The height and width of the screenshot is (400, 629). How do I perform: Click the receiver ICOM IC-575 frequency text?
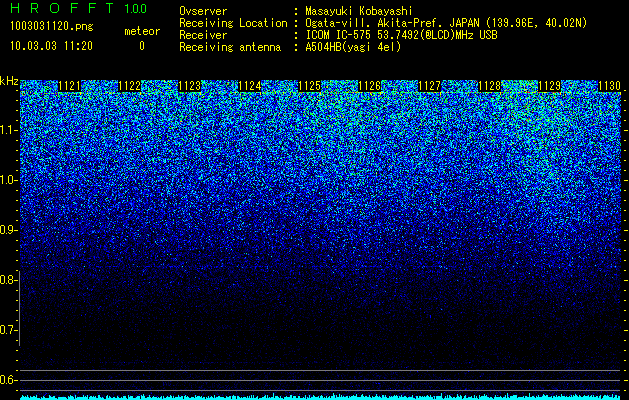tap(402, 35)
